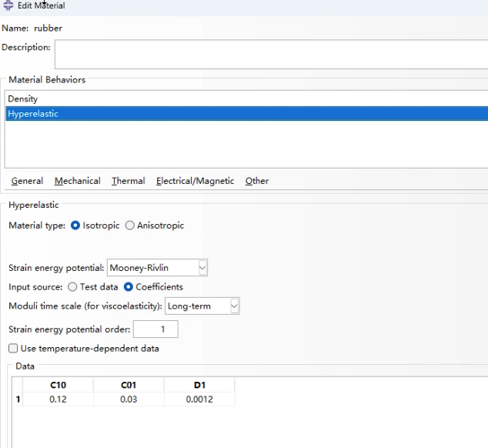Click the Strain energy potential order field

coord(155,329)
